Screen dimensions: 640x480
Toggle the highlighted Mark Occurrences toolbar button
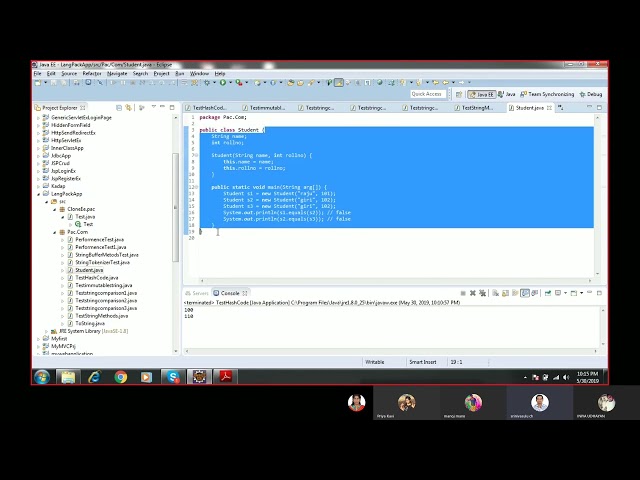pyautogui.click(x=339, y=82)
